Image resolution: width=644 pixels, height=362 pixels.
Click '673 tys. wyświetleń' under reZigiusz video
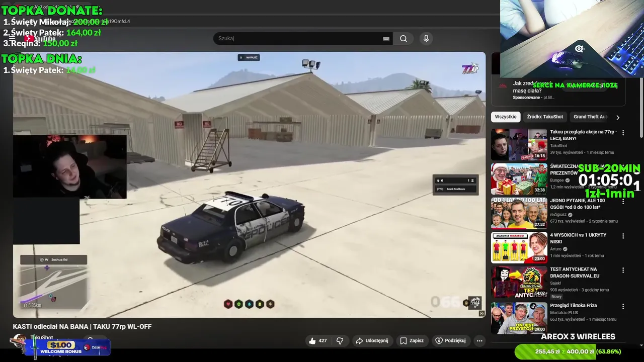point(568,221)
